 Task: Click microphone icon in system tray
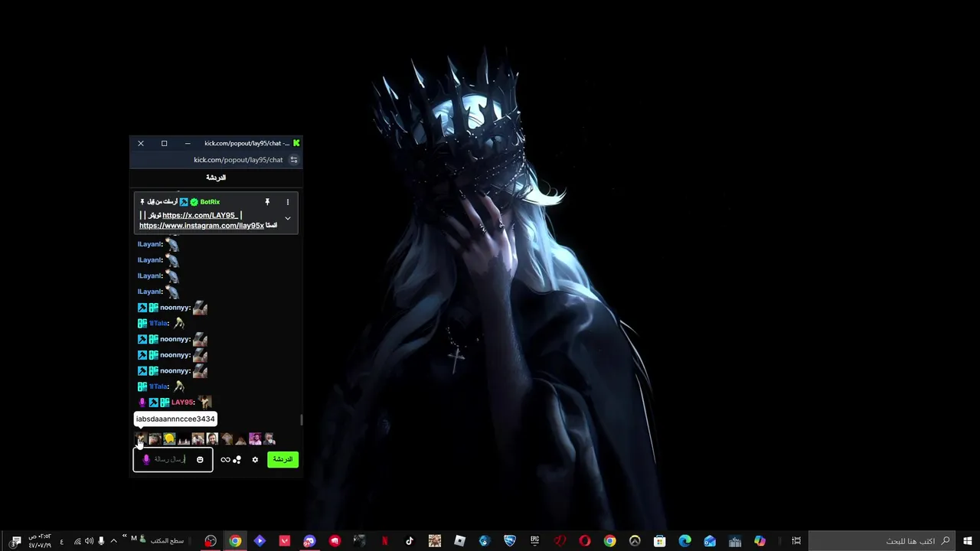point(101,541)
